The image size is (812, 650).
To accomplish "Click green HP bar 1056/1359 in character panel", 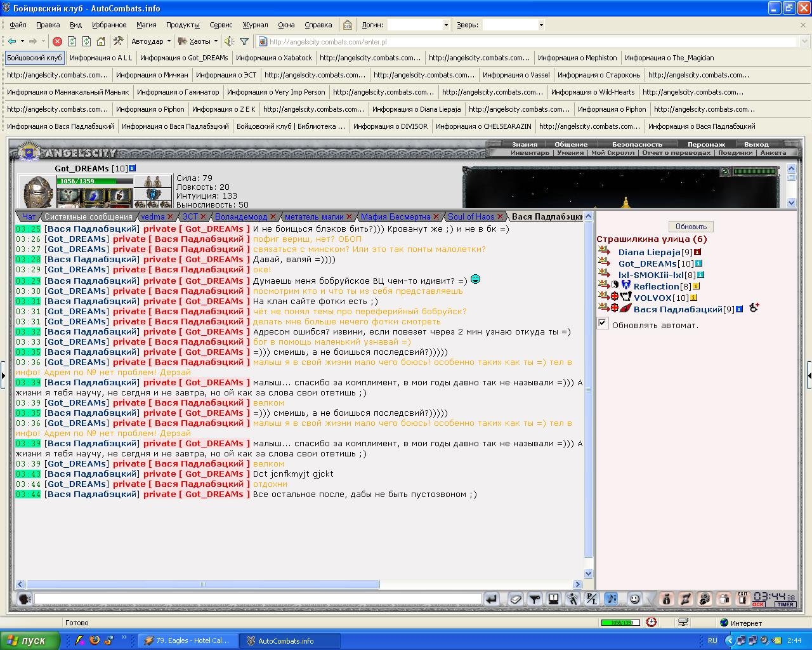I will click(x=95, y=181).
